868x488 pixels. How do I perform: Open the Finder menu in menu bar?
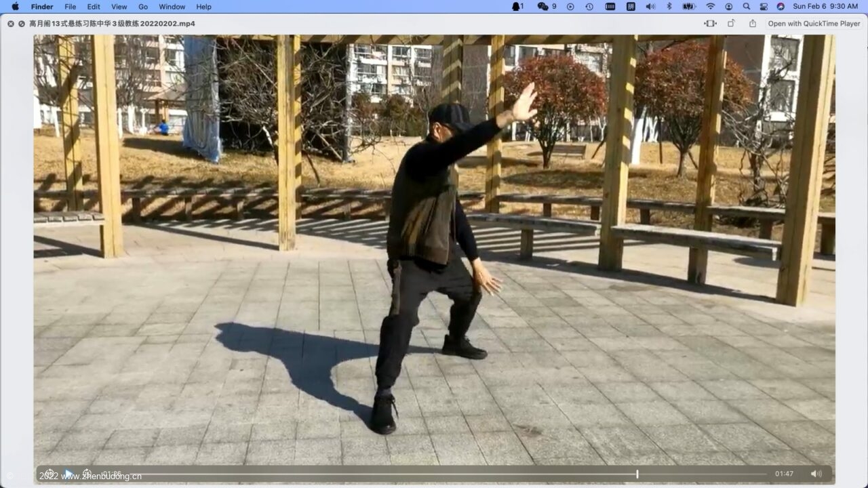(42, 7)
